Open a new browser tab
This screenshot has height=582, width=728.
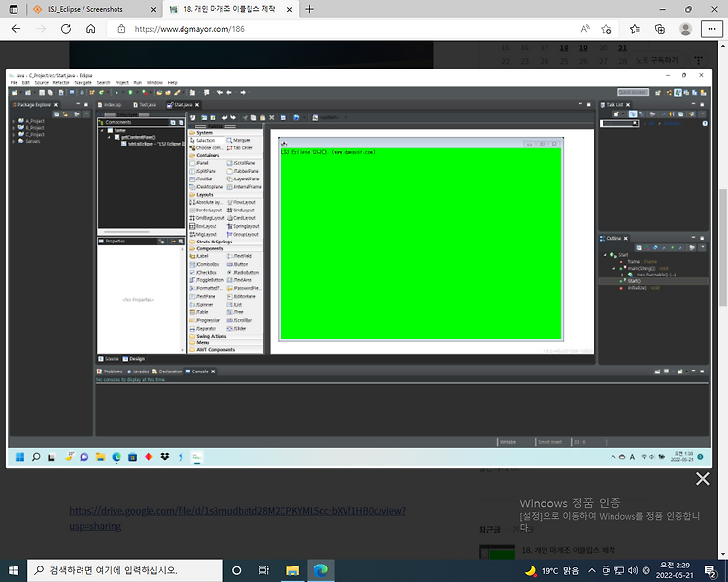(310, 9)
